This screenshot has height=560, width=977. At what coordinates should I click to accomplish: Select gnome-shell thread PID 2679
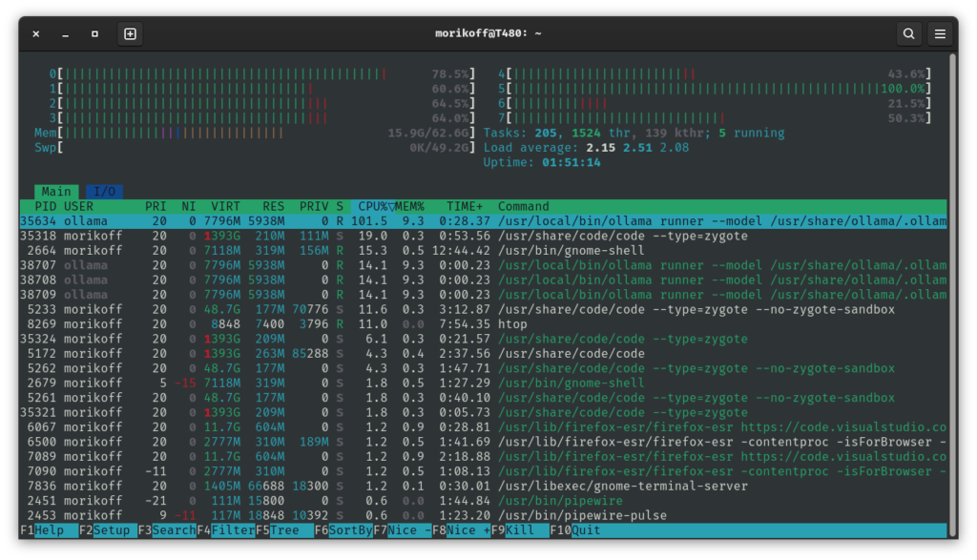[483, 384]
